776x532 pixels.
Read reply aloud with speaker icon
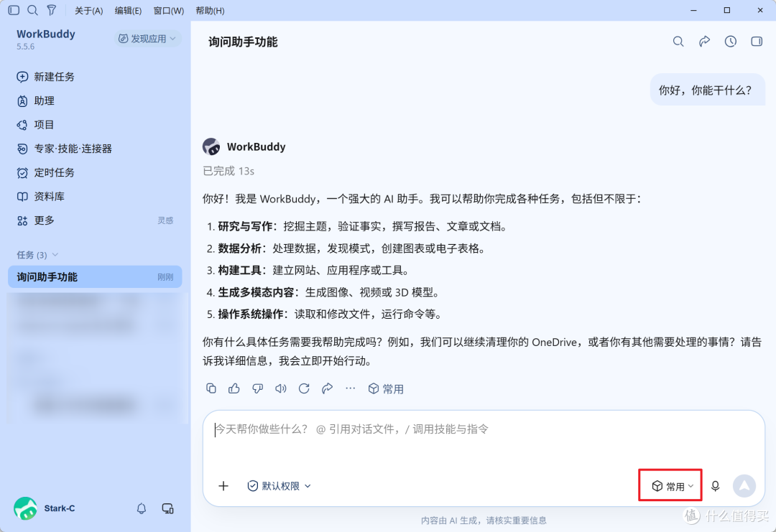point(281,388)
